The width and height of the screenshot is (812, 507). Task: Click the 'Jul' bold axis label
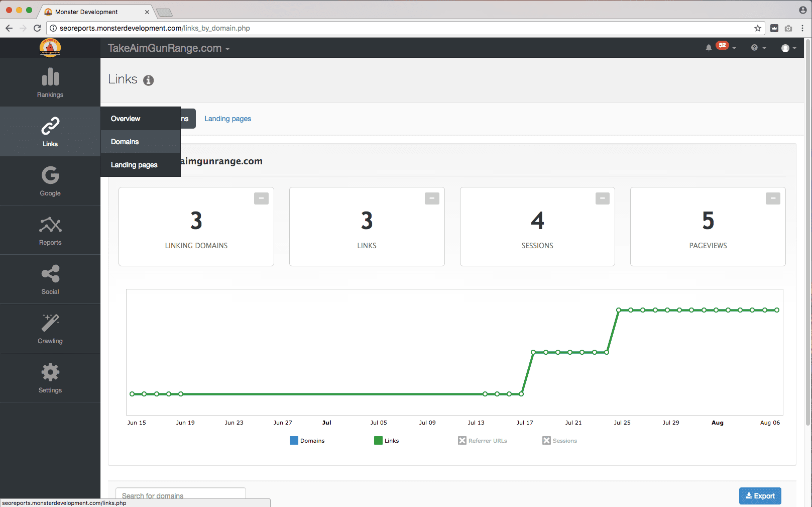point(327,423)
